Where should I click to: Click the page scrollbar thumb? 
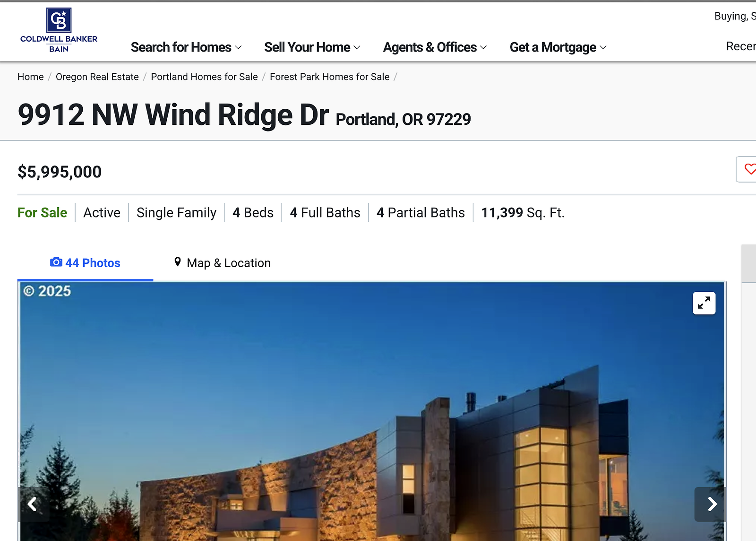coord(748,263)
